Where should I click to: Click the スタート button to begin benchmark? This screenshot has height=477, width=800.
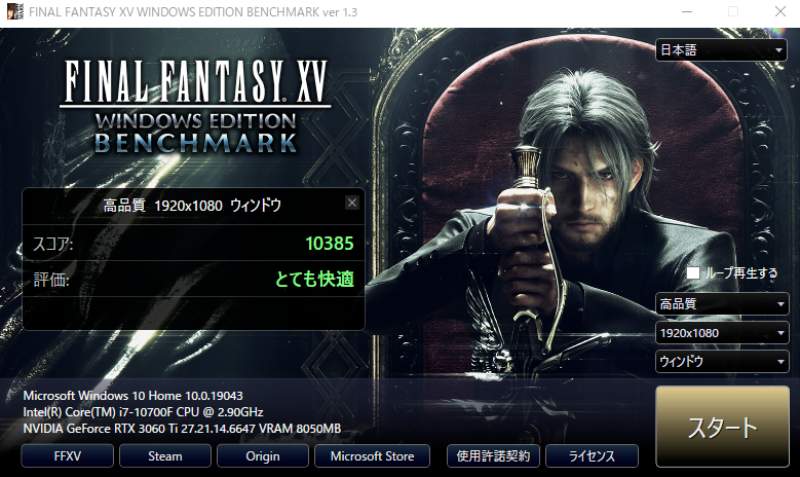click(x=722, y=426)
